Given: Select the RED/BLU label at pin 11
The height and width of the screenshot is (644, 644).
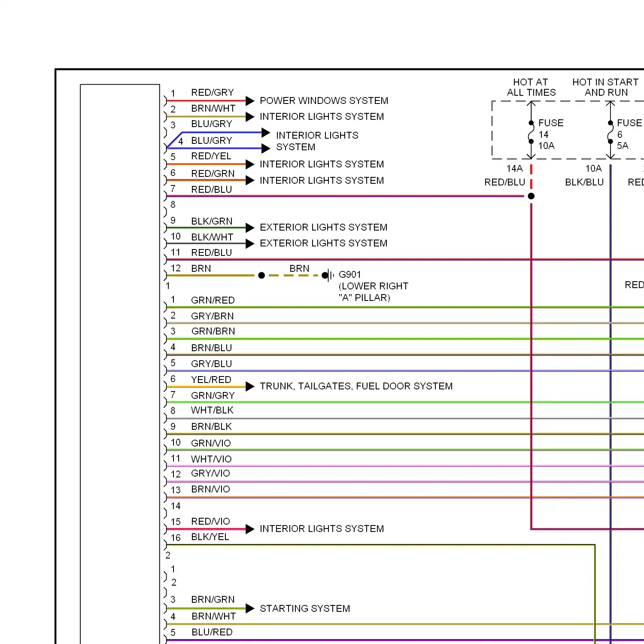Looking at the screenshot, I should [x=212, y=252].
